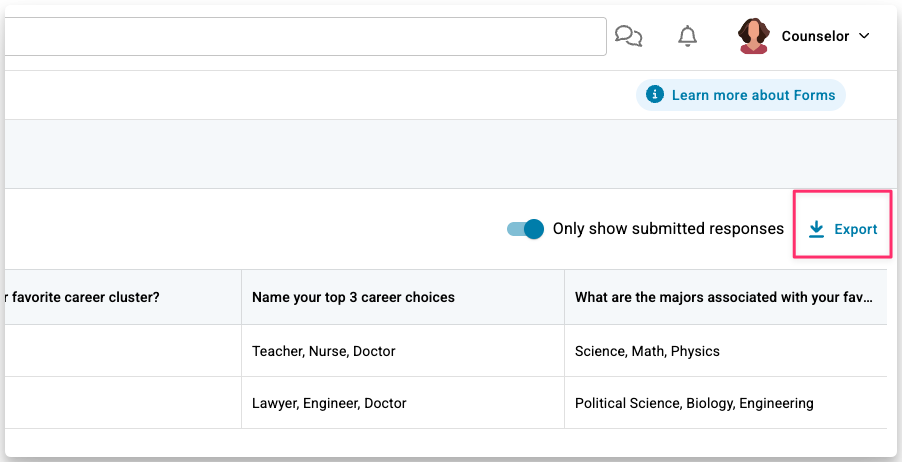Toggle the Only show submitted responses switch
This screenshot has width=902, height=462.
pyautogui.click(x=525, y=229)
